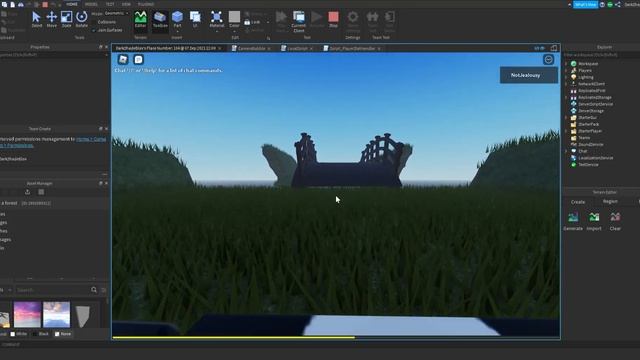Choose the Select tool in the ribbon
The width and height of the screenshot is (640, 360).
click(36, 19)
